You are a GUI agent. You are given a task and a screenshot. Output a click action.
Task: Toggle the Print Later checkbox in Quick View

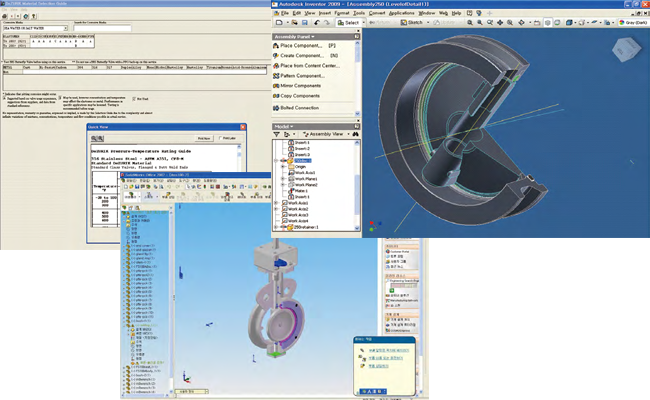(221, 138)
